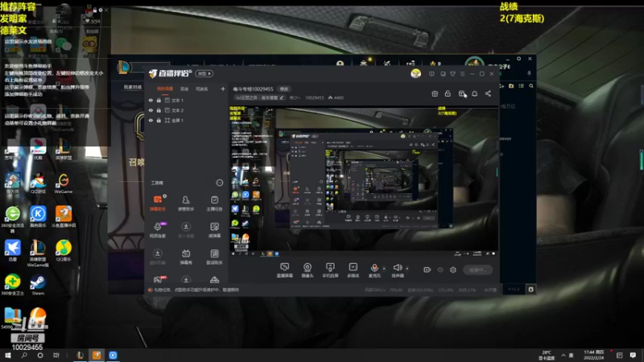Open the QQ音乐 desktop shortcut
The height and width of the screenshot is (362, 644).
[64, 250]
